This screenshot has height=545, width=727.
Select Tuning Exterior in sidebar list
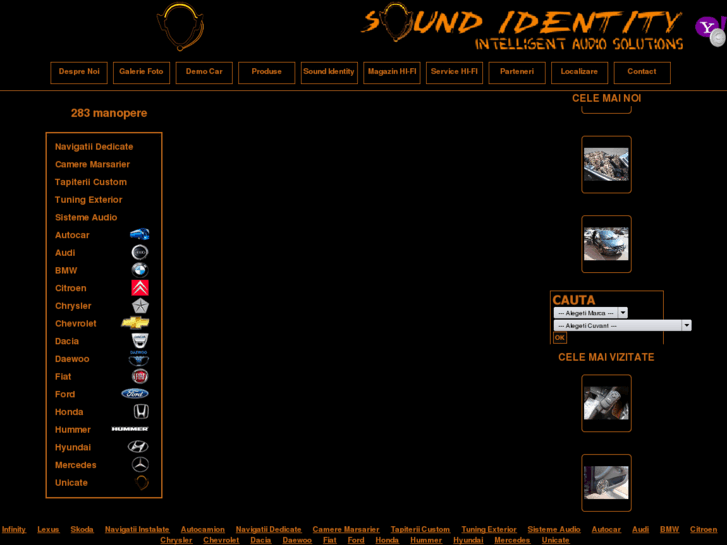[89, 199]
